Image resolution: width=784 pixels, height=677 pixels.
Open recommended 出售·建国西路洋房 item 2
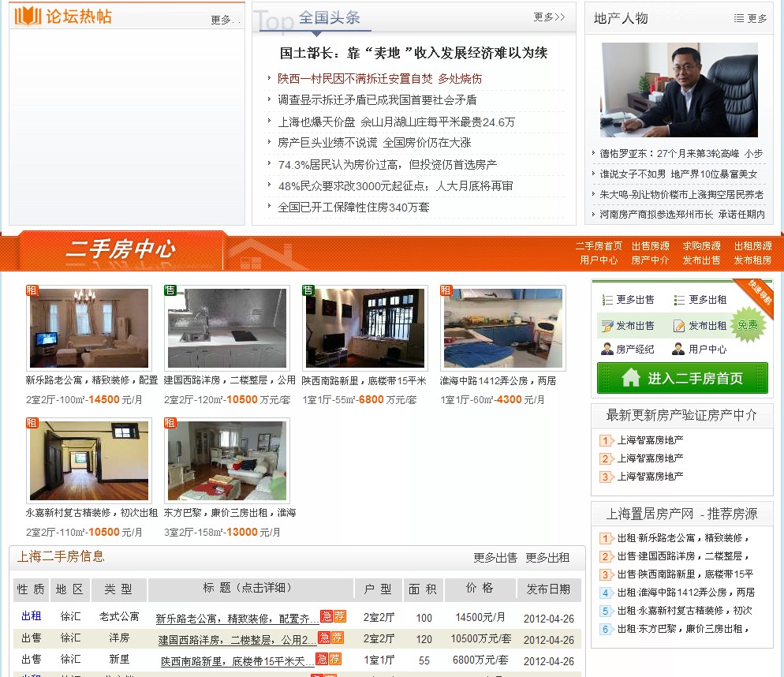pyautogui.click(x=683, y=556)
